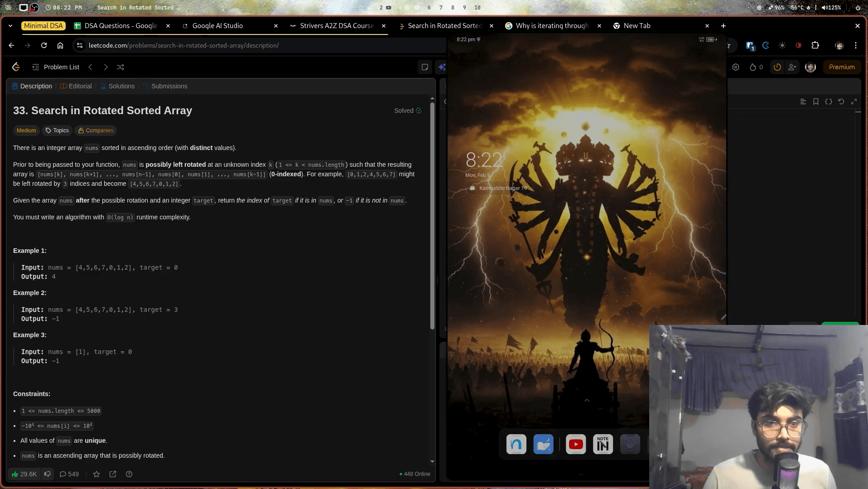Image resolution: width=868 pixels, height=489 pixels.
Task: Switch to the Editorial tab
Action: tap(76, 86)
